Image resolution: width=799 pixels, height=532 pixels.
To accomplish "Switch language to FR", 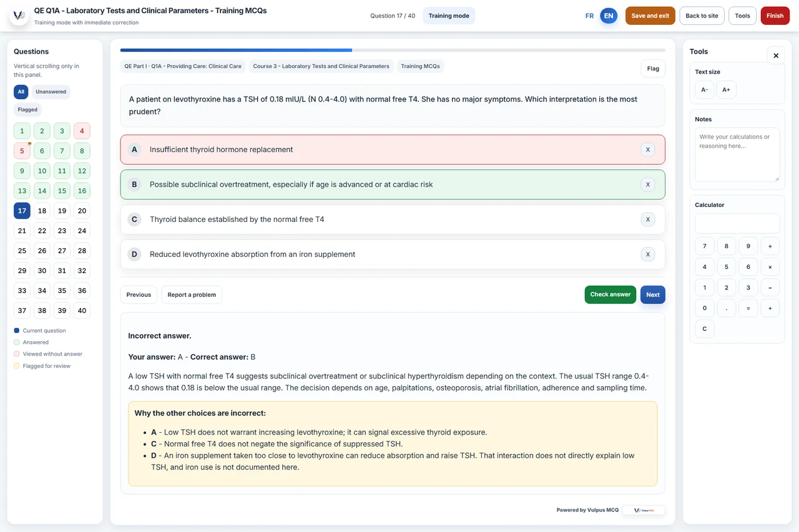I will (x=589, y=16).
